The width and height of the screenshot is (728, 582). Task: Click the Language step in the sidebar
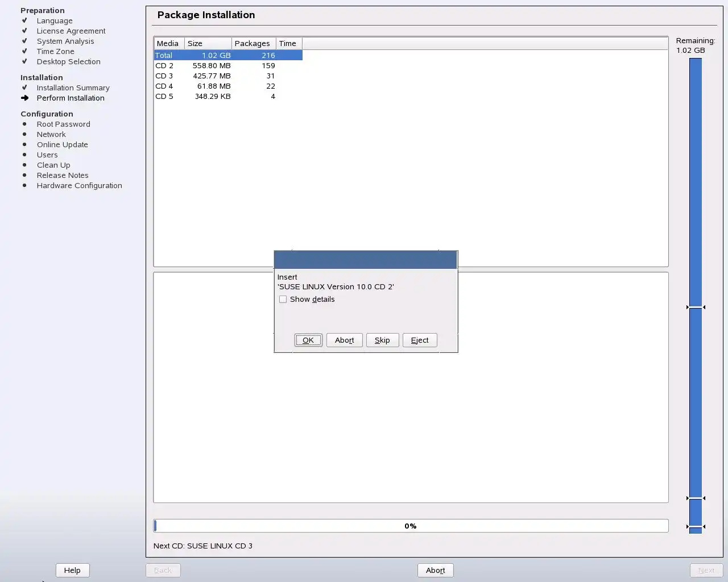(x=55, y=20)
